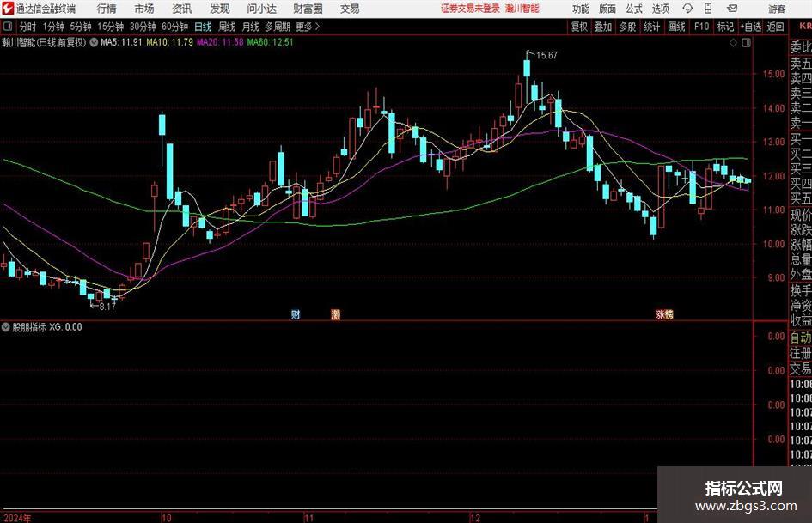This screenshot has width=812, height=523.
Task: Click the 换手 row in right panel
Action: click(x=800, y=290)
